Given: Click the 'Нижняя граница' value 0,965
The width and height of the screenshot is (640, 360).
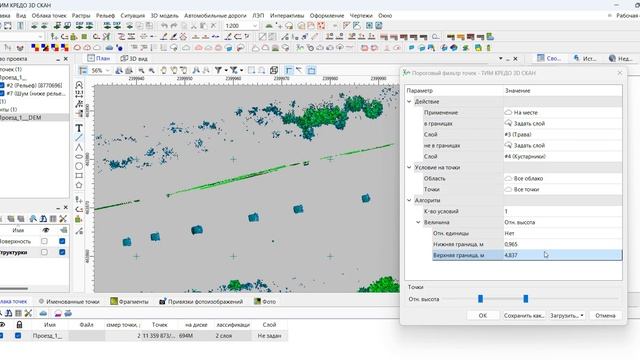Looking at the screenshot, I should coord(562,244).
